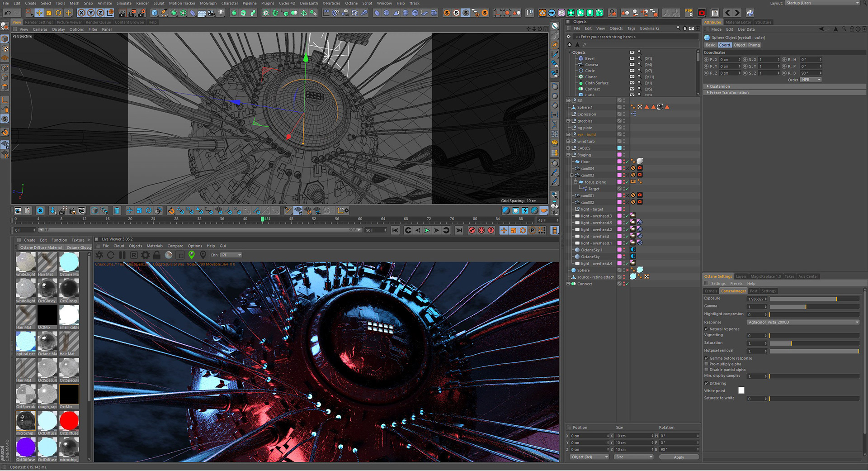Click the lock icon in Attributes manager header
868x471 pixels.
click(852, 29)
